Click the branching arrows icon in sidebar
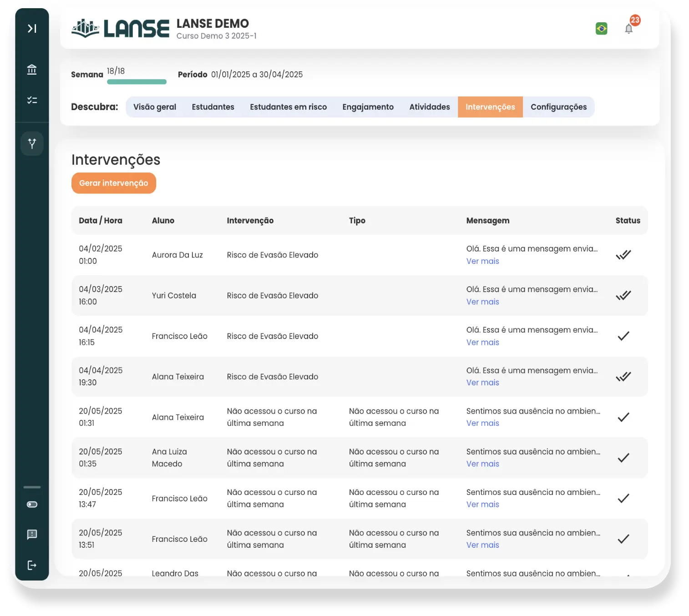Image resolution: width=689 pixels, height=616 pixels. click(32, 144)
